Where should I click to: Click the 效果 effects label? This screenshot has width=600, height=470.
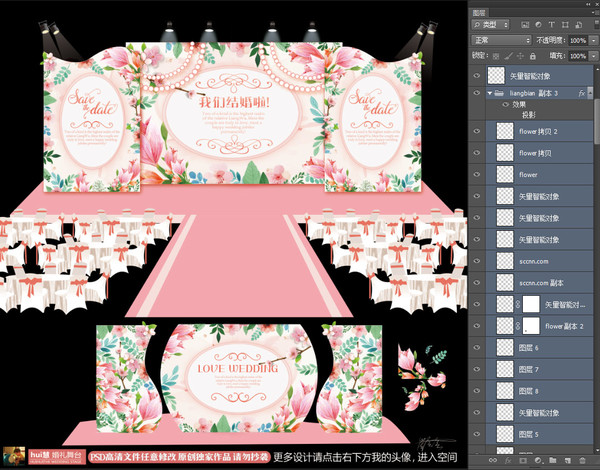click(519, 104)
